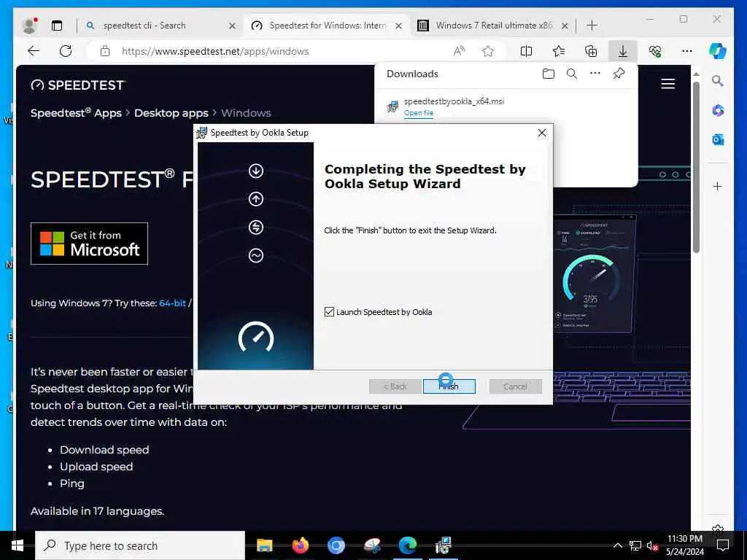
Task: Go back to previous page
Action: pyautogui.click(x=34, y=51)
